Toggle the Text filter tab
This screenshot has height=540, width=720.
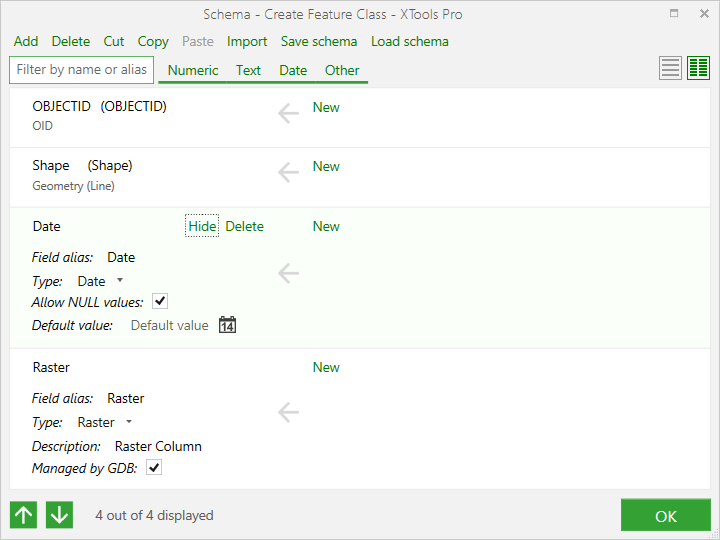pyautogui.click(x=248, y=70)
